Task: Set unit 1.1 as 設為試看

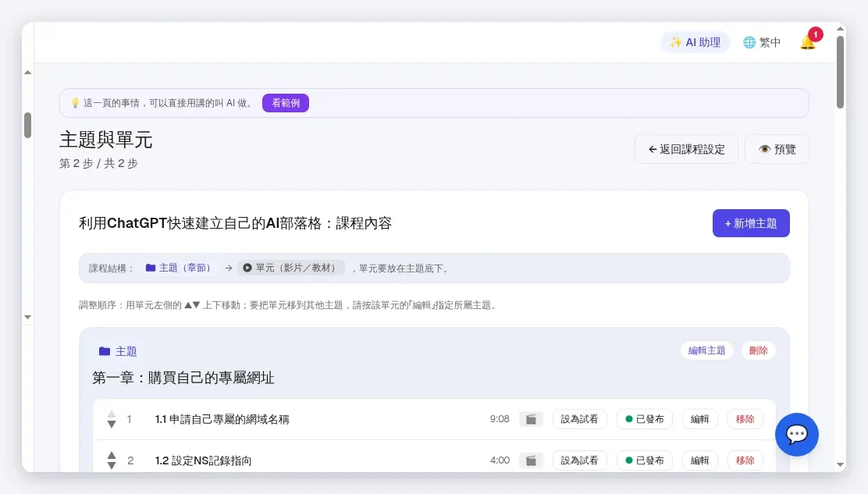Action: pos(579,419)
